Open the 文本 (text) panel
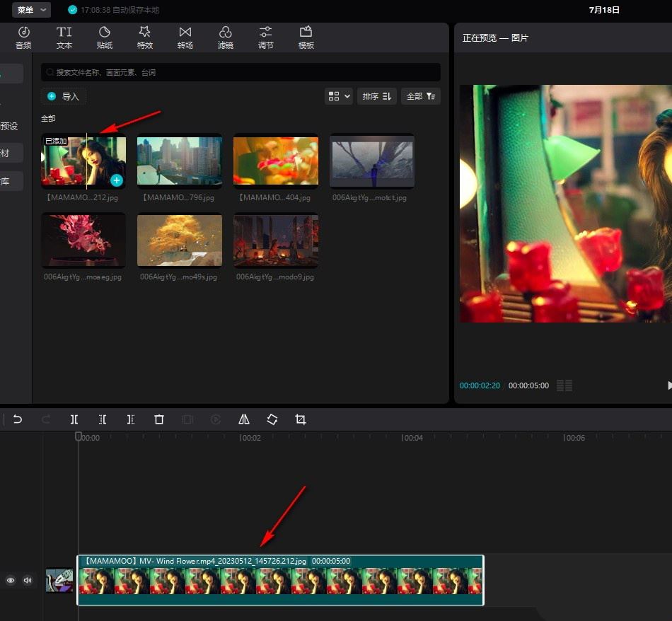Viewport: 672px width, 621px height. (64, 37)
